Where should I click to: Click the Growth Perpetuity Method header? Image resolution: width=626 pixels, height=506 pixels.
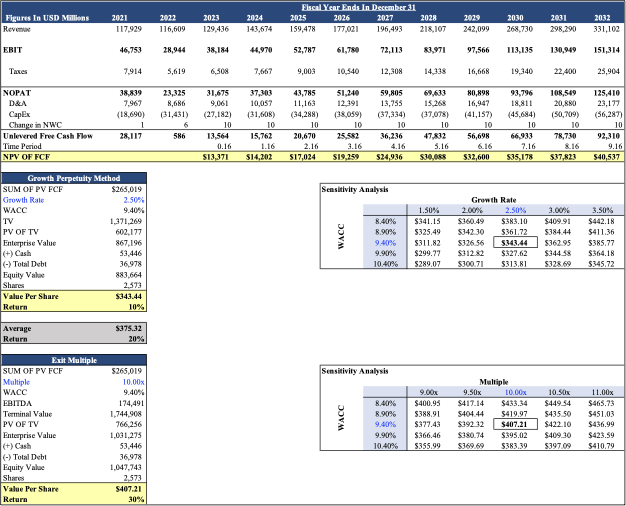tap(74, 178)
